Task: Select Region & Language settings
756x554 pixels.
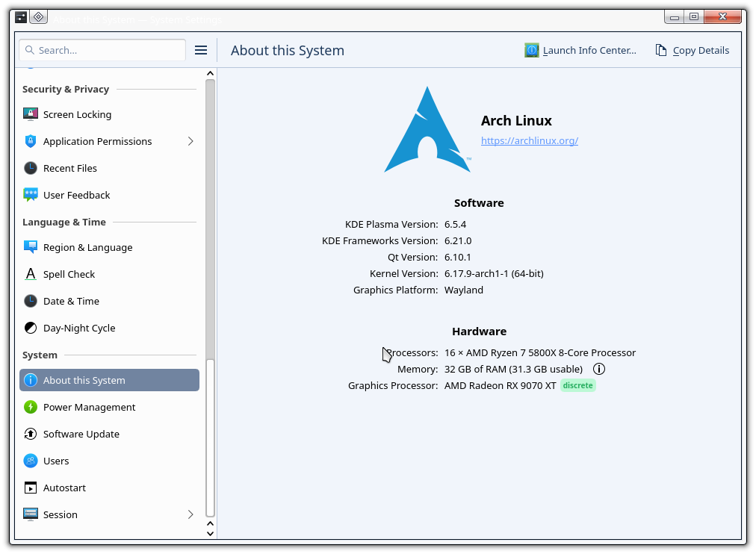Action: click(x=110, y=247)
